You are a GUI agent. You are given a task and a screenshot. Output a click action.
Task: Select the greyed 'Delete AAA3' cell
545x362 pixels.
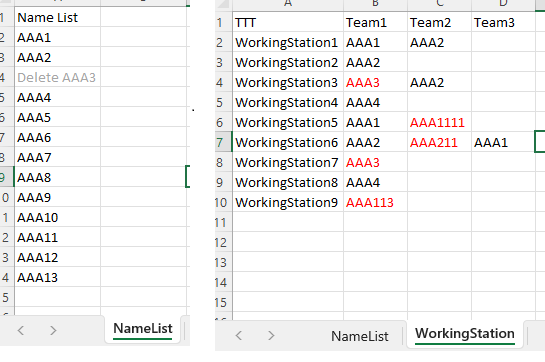point(57,77)
